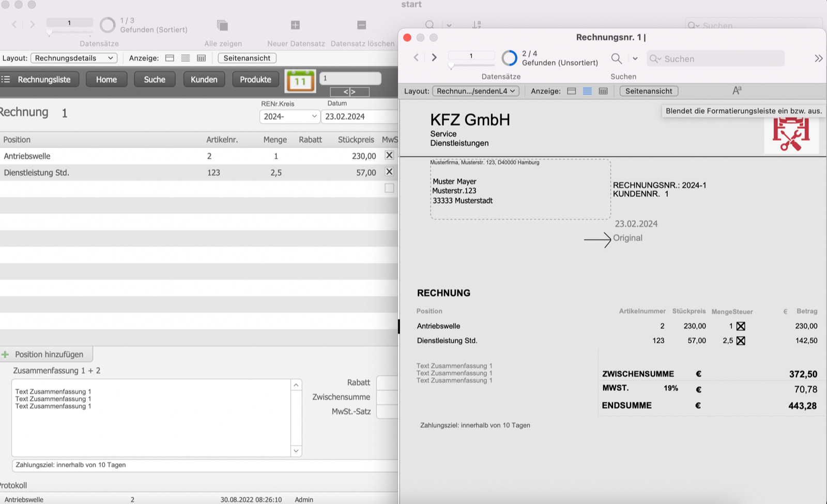Select form view icon in Rechnungsnr. window
Image resolution: width=827 pixels, height=504 pixels.
point(571,91)
